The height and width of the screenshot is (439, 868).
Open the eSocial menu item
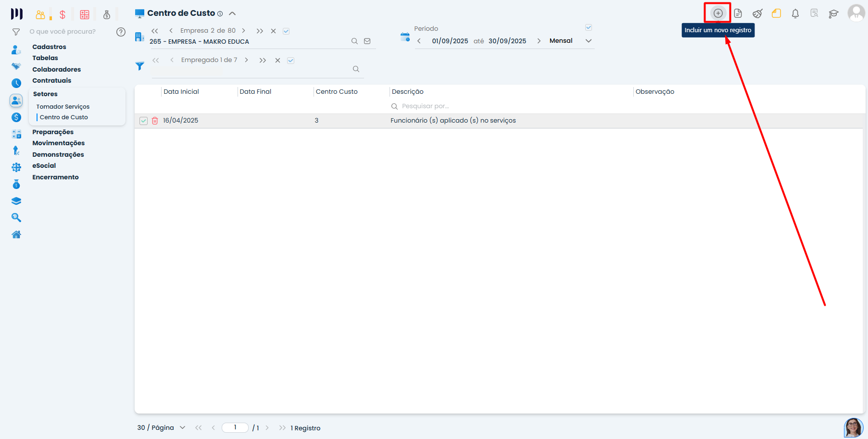tap(44, 165)
